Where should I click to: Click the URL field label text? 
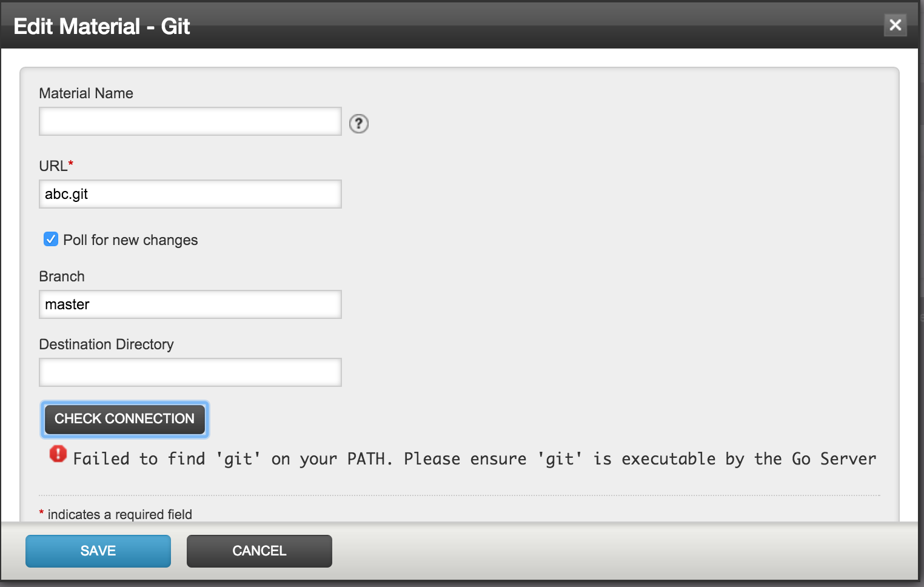[53, 166]
